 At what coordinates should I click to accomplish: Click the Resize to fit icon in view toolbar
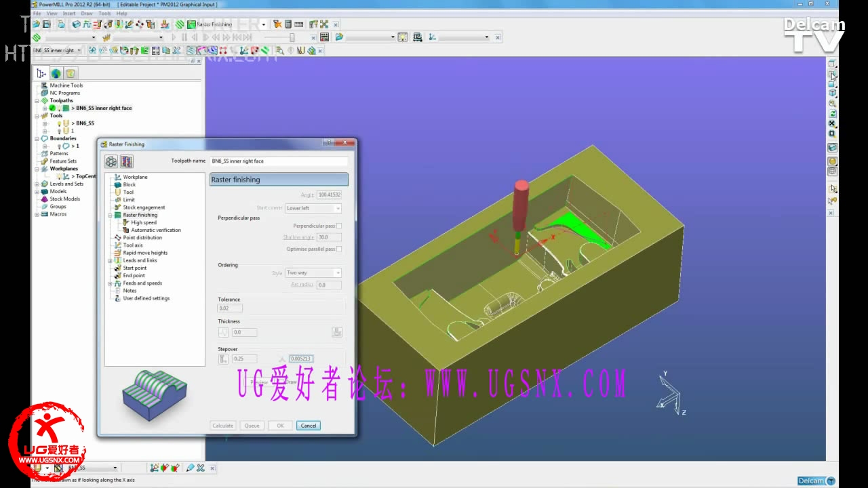point(833,123)
